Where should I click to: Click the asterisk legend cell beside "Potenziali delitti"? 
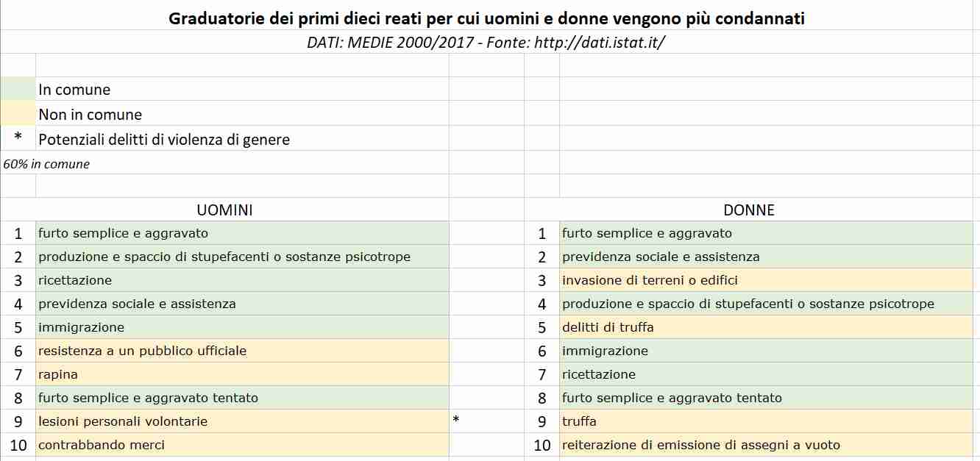(18, 138)
